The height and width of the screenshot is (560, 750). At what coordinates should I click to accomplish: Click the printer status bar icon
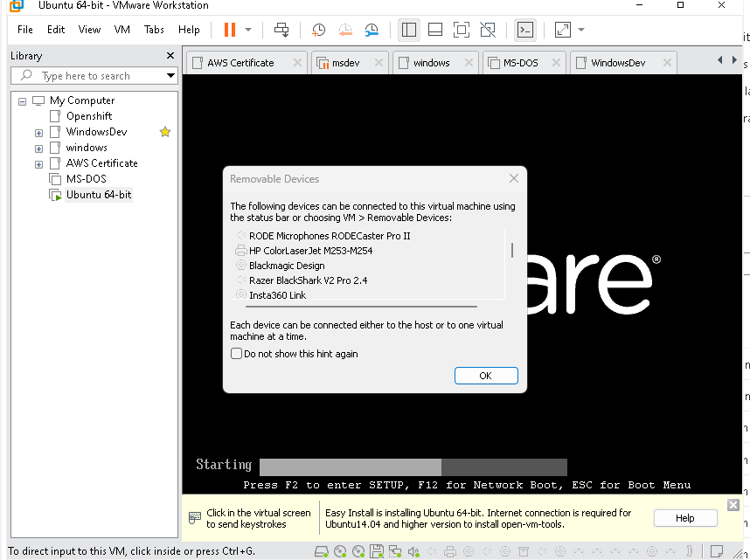(449, 551)
